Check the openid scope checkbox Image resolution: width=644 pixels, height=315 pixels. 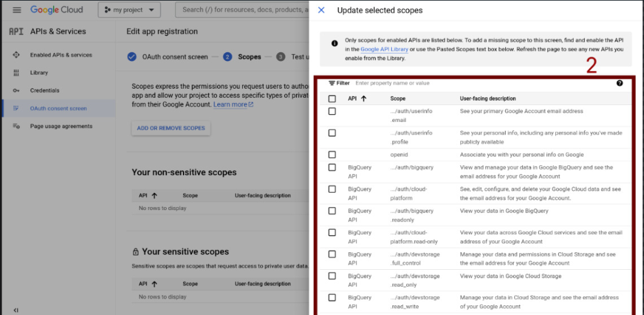click(333, 155)
